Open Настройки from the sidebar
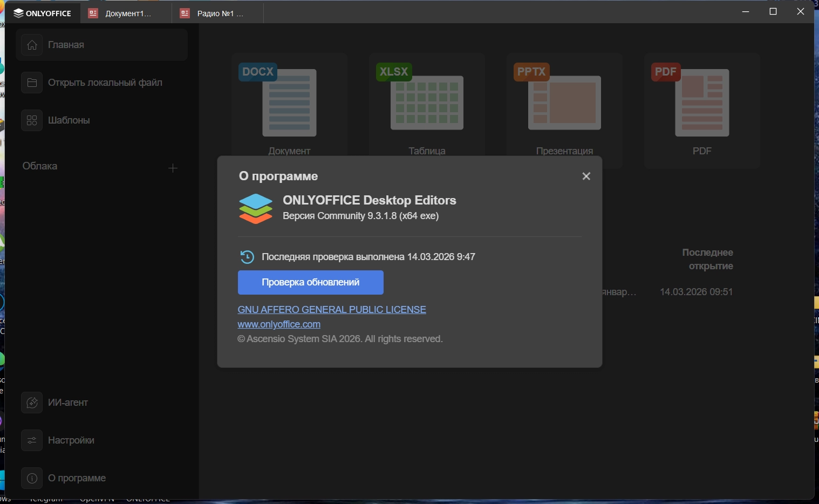 101,440
